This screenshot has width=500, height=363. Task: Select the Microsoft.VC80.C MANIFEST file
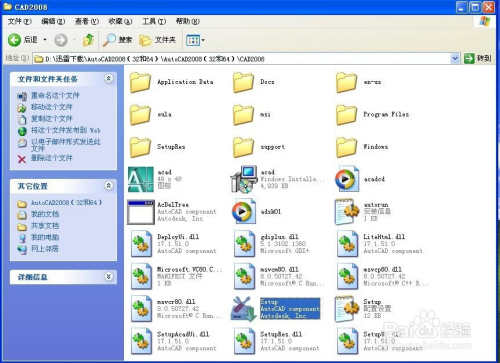click(176, 276)
